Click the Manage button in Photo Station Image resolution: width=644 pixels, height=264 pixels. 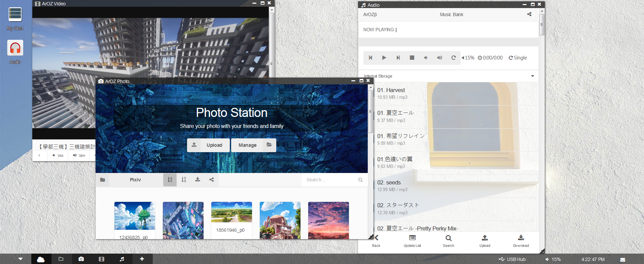click(253, 145)
